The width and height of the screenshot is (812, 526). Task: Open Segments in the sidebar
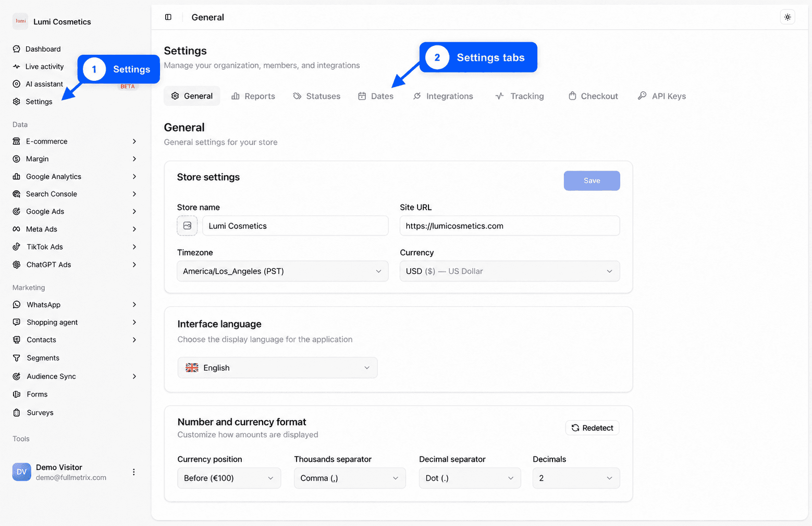[43, 358]
